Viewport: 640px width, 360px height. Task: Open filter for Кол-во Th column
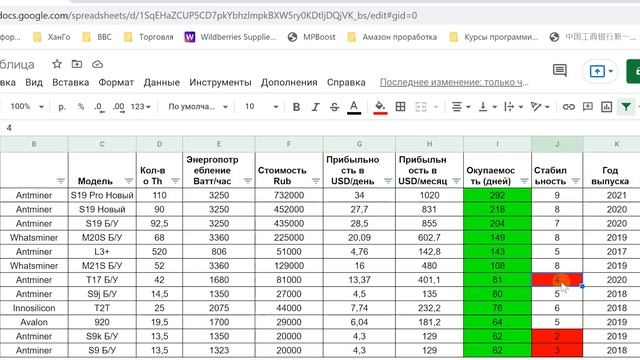tap(176, 180)
